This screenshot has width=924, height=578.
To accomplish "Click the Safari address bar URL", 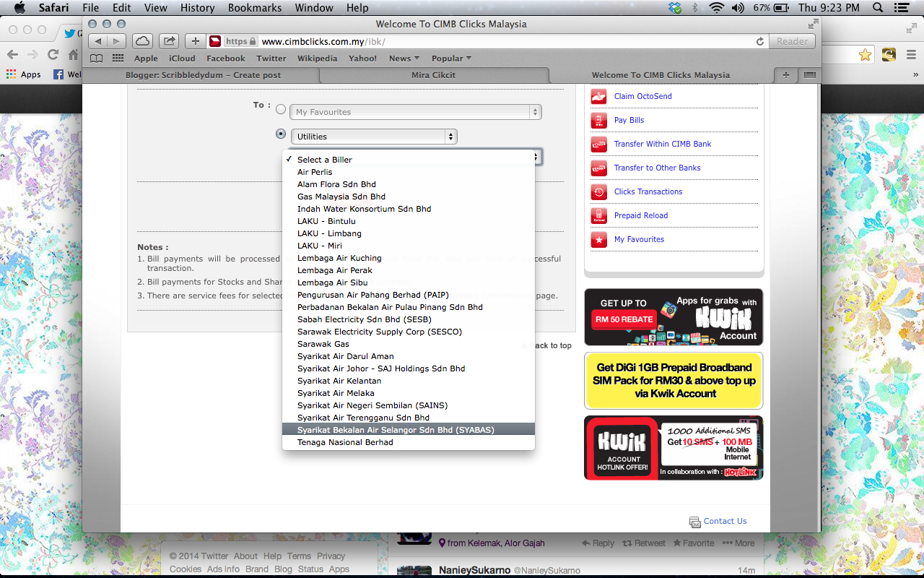I will (323, 42).
